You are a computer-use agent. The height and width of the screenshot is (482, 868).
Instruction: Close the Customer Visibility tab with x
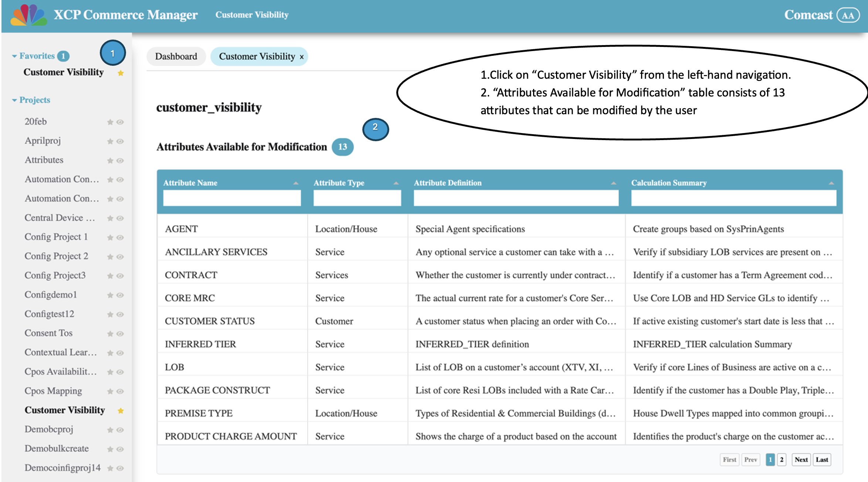coord(302,57)
